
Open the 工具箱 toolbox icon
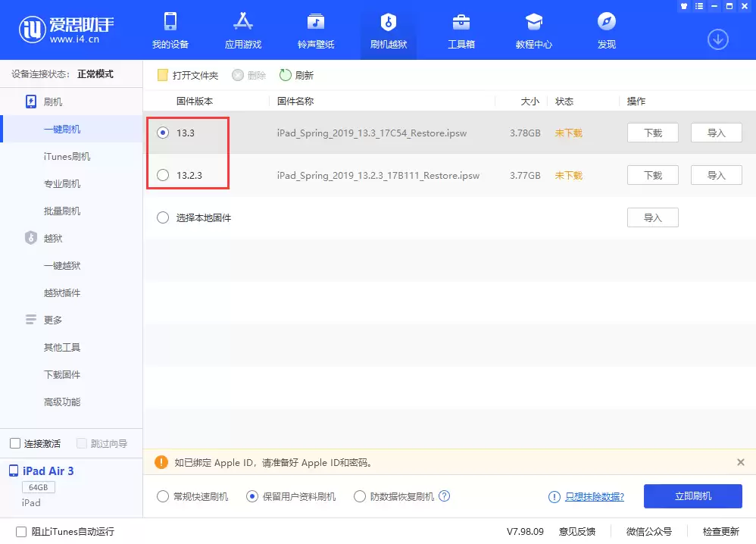[x=461, y=22]
